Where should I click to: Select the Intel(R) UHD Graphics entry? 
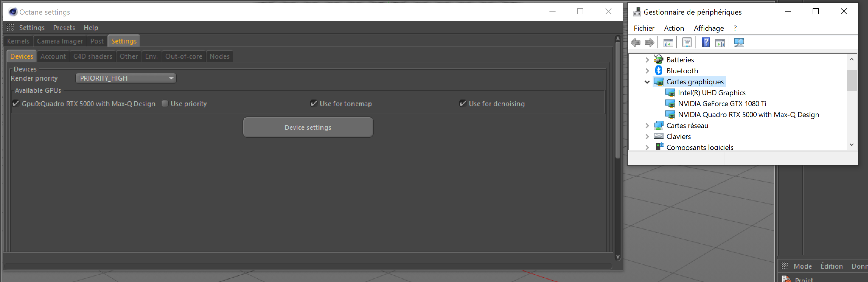point(712,93)
